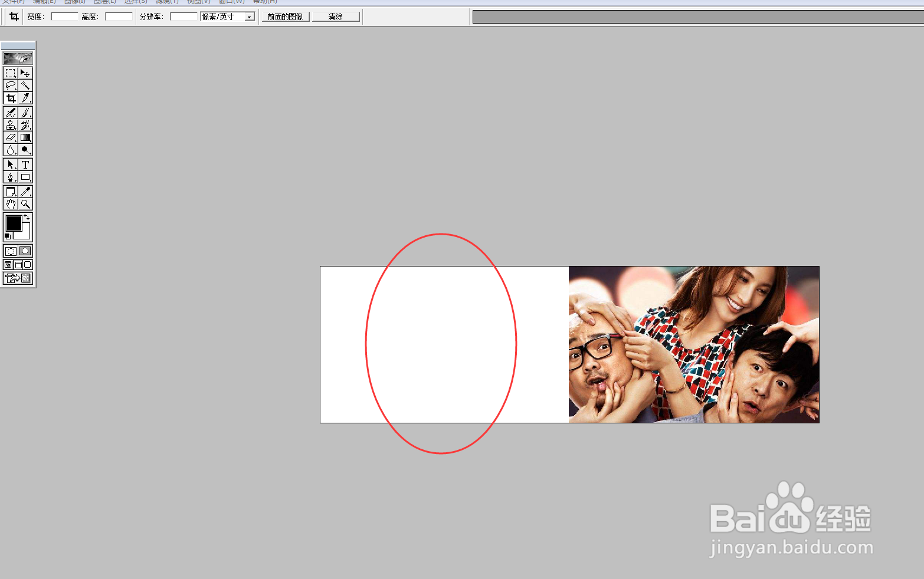Set Standard Screen mode

pos(8,265)
